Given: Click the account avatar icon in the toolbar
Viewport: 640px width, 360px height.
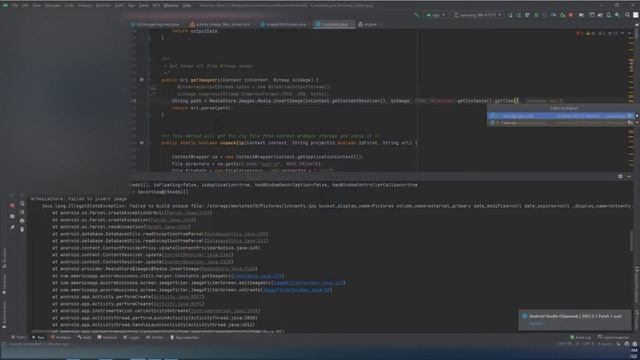Looking at the screenshot, I should [x=636, y=15].
